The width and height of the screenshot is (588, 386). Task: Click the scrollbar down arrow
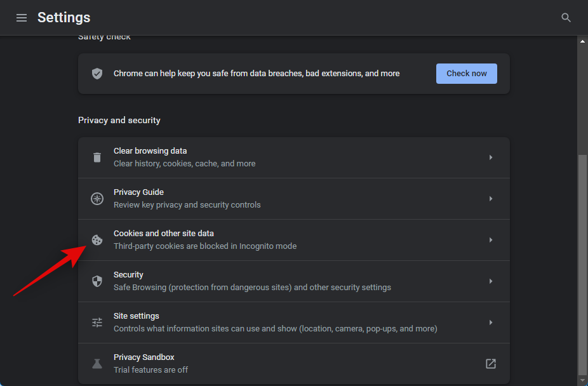pos(582,381)
